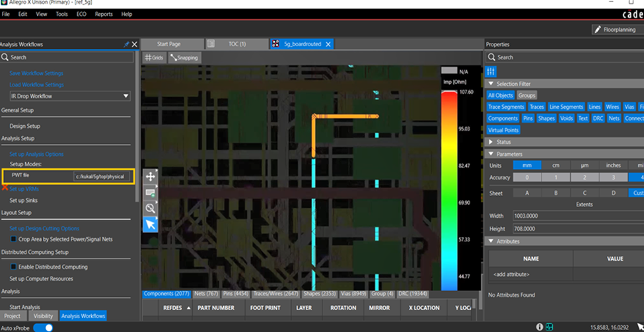This screenshot has height=332, width=644.
Task: Switch to the Project tab
Action: (x=13, y=316)
